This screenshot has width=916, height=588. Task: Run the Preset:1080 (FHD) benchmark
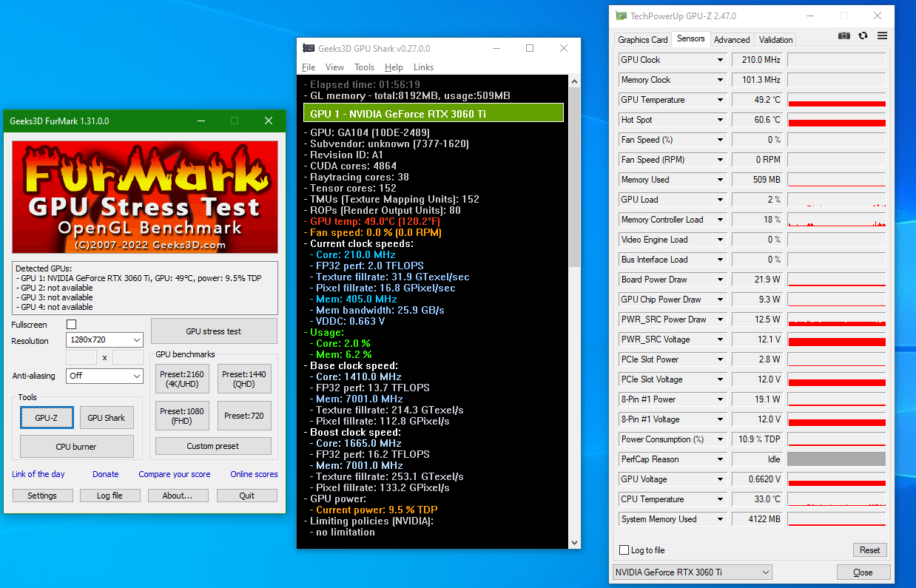182,416
